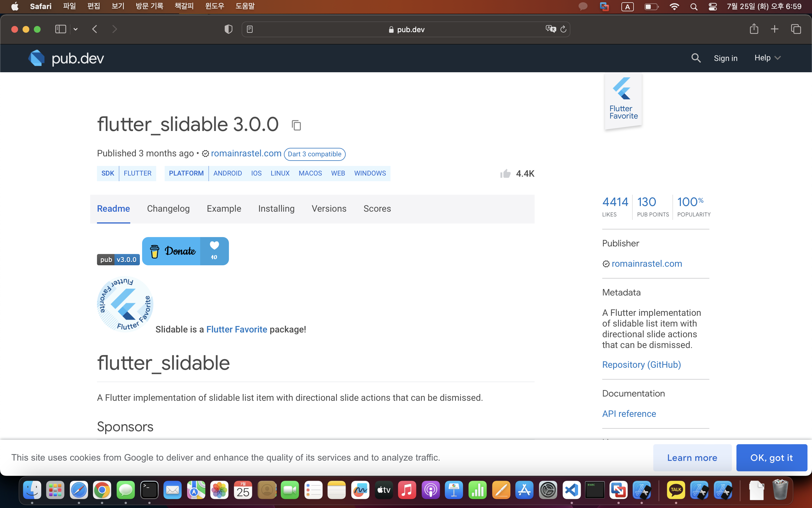The width and height of the screenshot is (812, 508).
Task: Click the Dart 3 compatible badge
Action: (x=314, y=154)
